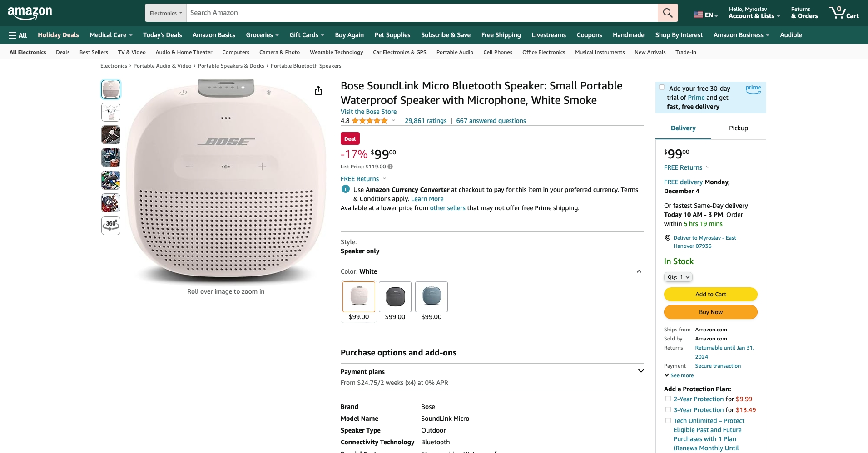
Task: Click the List Price info icon
Action: tap(390, 167)
